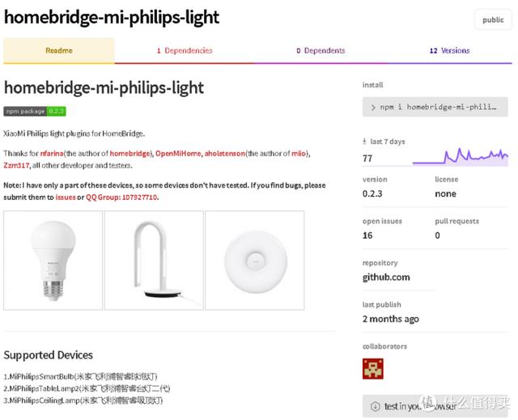Open the 0 Dependents tab
Screen dimensions: 518x420
(x=321, y=50)
